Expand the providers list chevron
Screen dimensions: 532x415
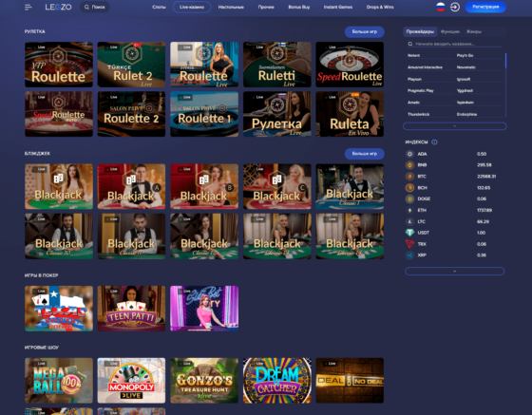tap(455, 126)
